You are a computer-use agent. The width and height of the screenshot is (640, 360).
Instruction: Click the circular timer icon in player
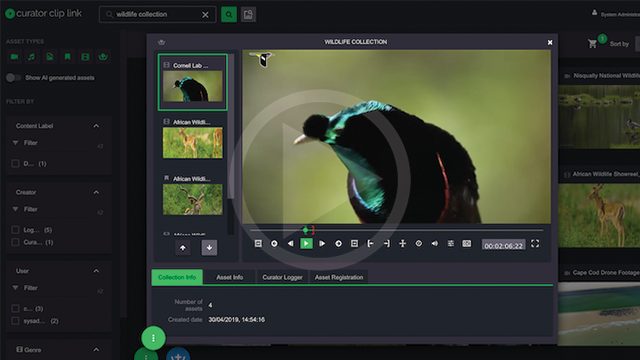coord(419,244)
